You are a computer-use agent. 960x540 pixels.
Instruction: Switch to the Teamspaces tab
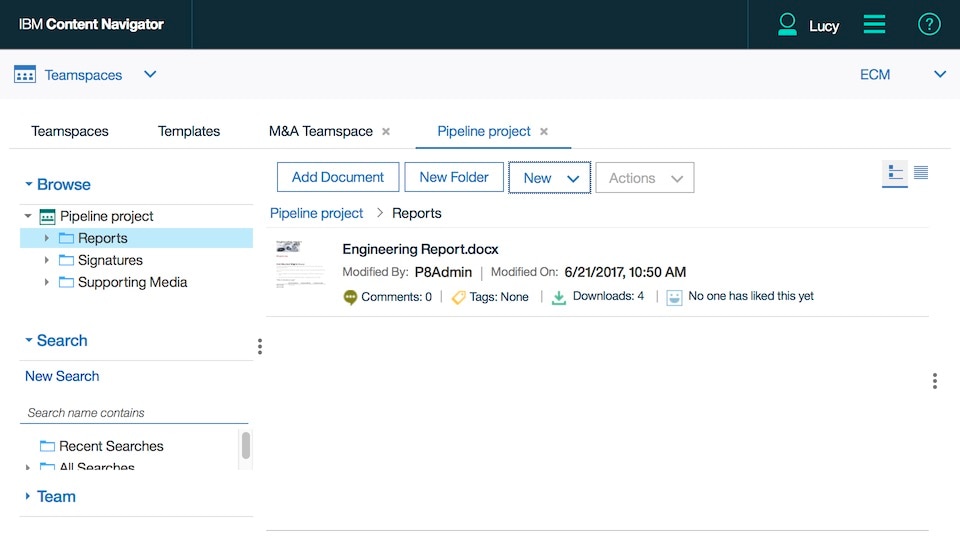tap(70, 131)
